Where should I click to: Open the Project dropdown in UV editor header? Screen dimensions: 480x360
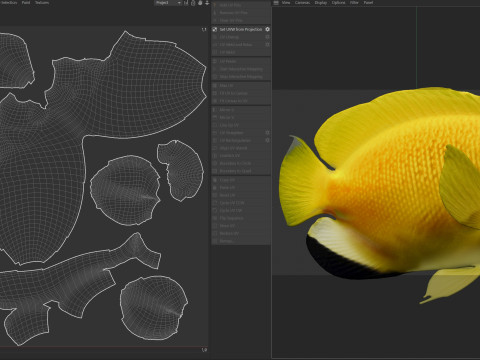point(168,3)
